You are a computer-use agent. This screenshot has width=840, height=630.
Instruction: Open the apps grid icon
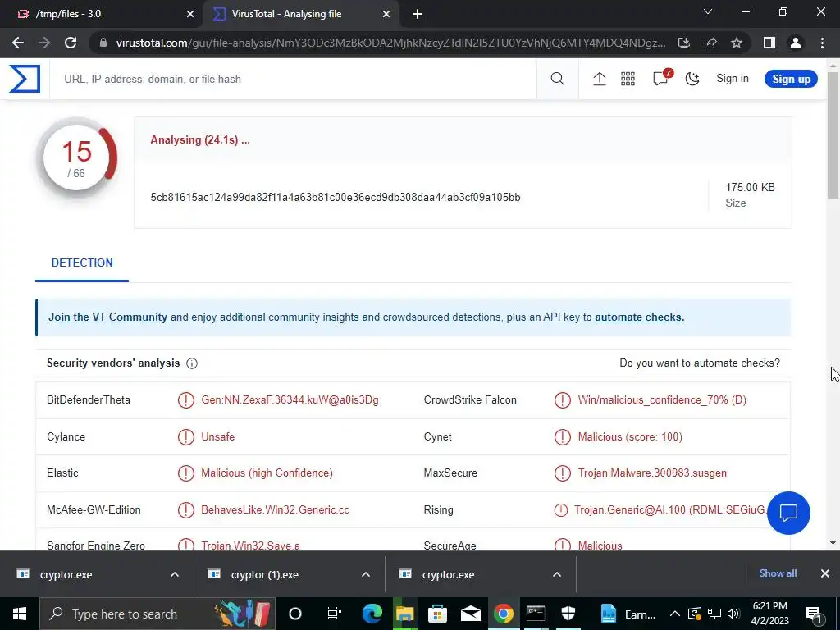pyautogui.click(x=628, y=79)
